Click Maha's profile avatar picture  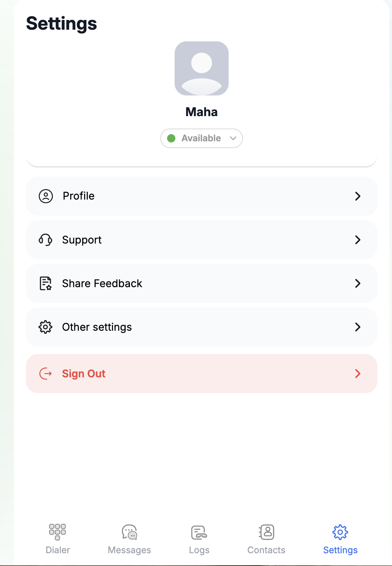202,68
